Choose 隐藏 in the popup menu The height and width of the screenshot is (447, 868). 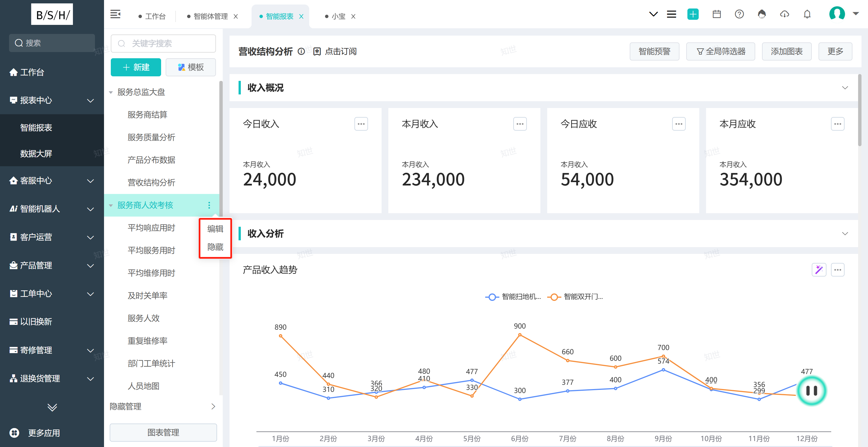215,247
